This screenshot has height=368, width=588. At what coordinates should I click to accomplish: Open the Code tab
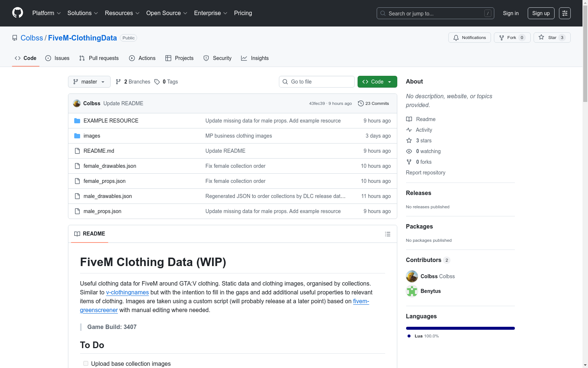pos(25,58)
